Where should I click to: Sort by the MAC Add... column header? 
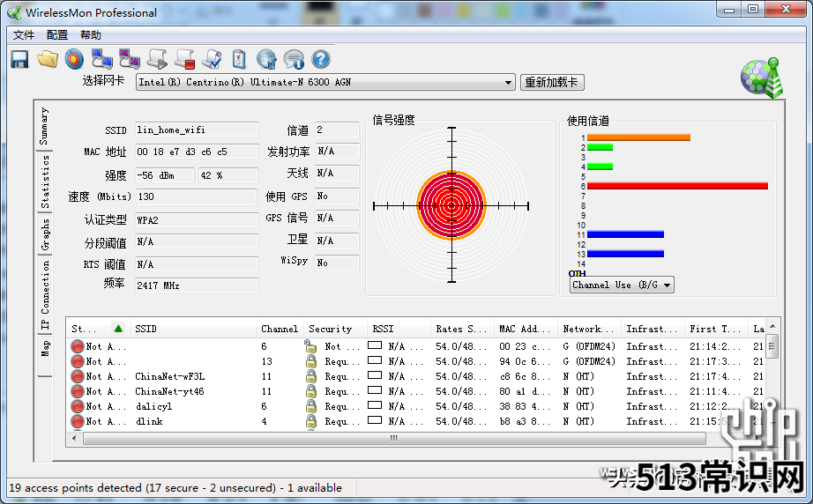pyautogui.click(x=526, y=329)
